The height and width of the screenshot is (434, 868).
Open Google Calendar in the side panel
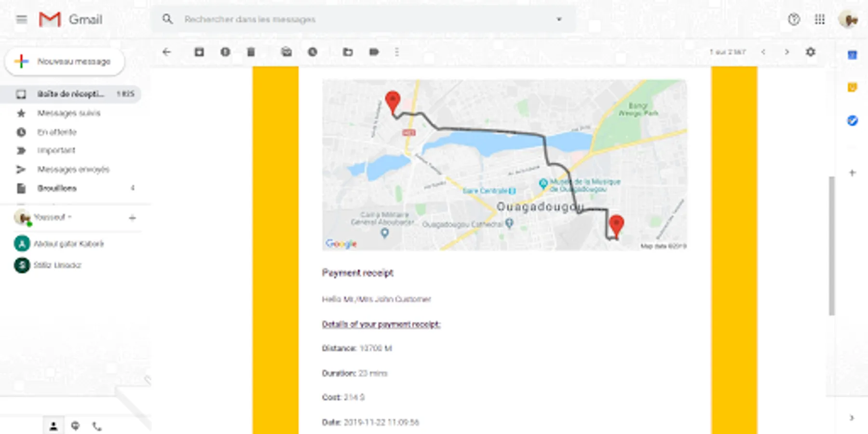(x=852, y=55)
